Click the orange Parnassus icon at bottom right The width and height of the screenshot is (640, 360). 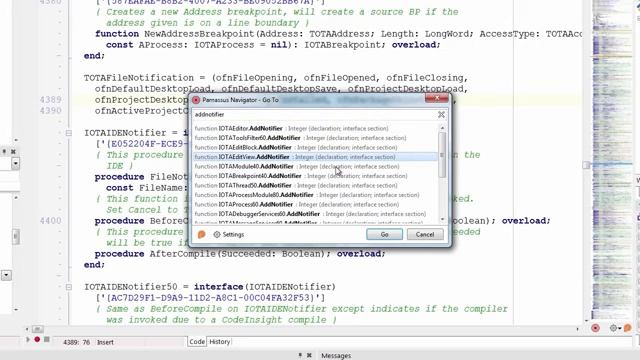point(628,328)
